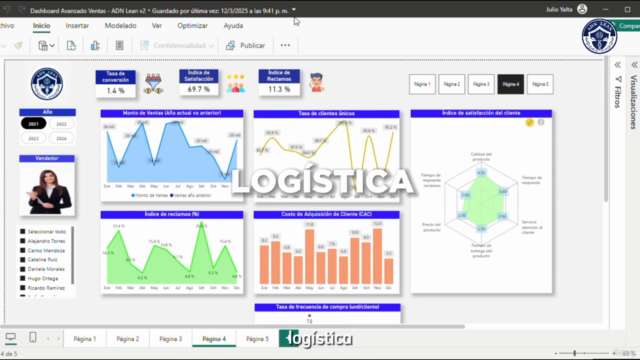This screenshot has width=640, height=360.
Task: Toggle the Hugo Ortega checkbox
Action: point(23,278)
